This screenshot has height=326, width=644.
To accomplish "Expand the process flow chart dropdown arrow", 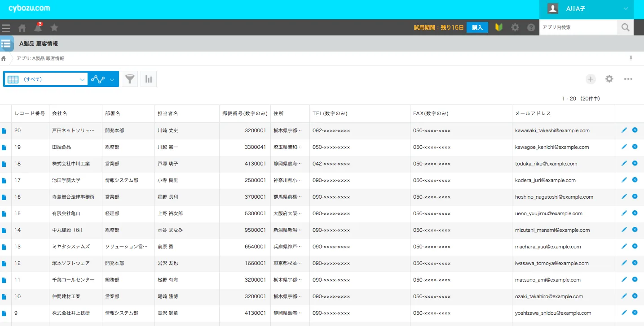I will click(112, 80).
